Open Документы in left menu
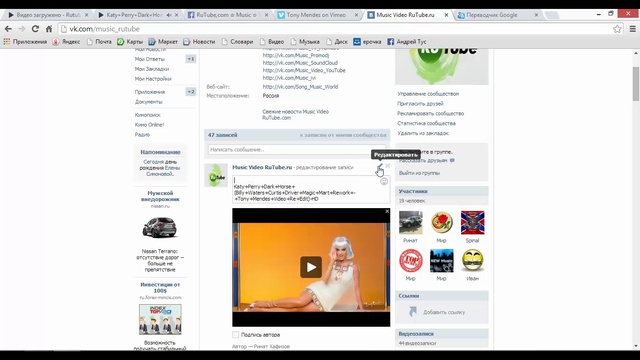The image size is (640, 360). (149, 102)
